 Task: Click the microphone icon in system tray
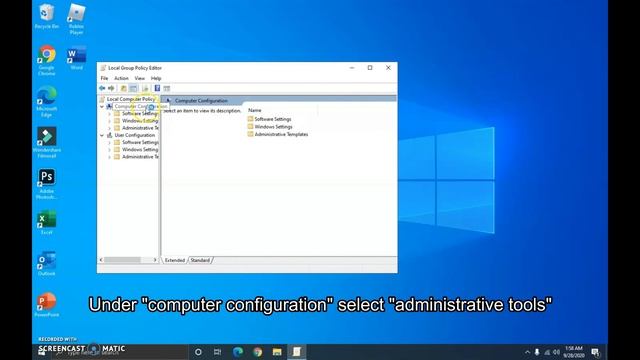537,352
